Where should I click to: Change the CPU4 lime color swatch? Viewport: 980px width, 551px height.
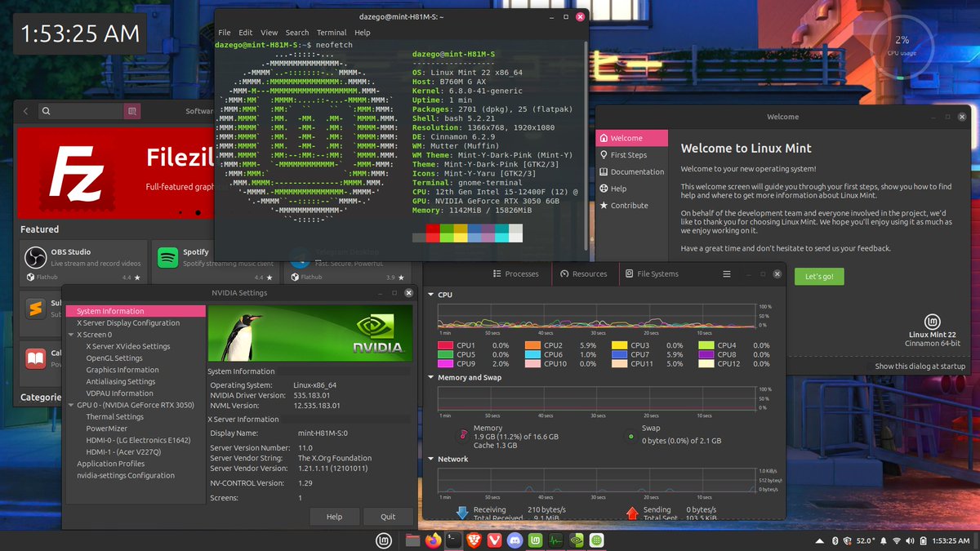tap(706, 345)
